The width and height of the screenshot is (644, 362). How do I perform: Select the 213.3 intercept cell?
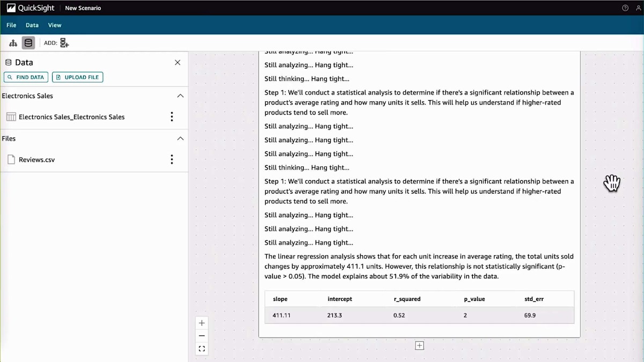(334, 315)
